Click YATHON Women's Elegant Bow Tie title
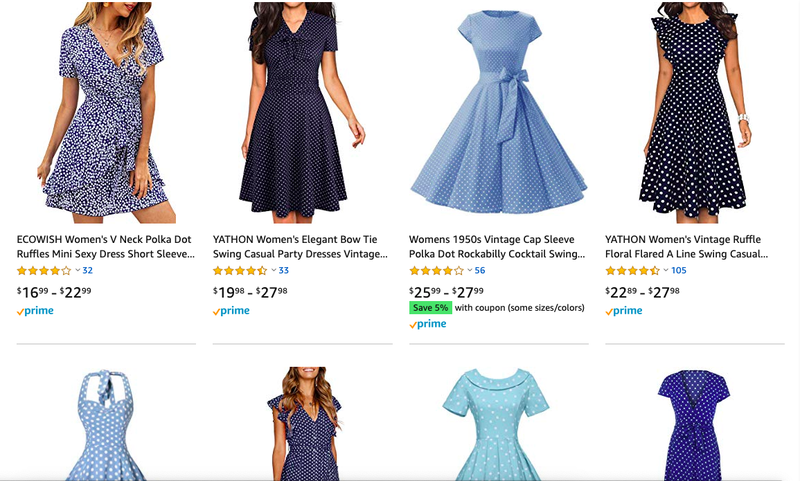The width and height of the screenshot is (800, 481). coord(301,246)
